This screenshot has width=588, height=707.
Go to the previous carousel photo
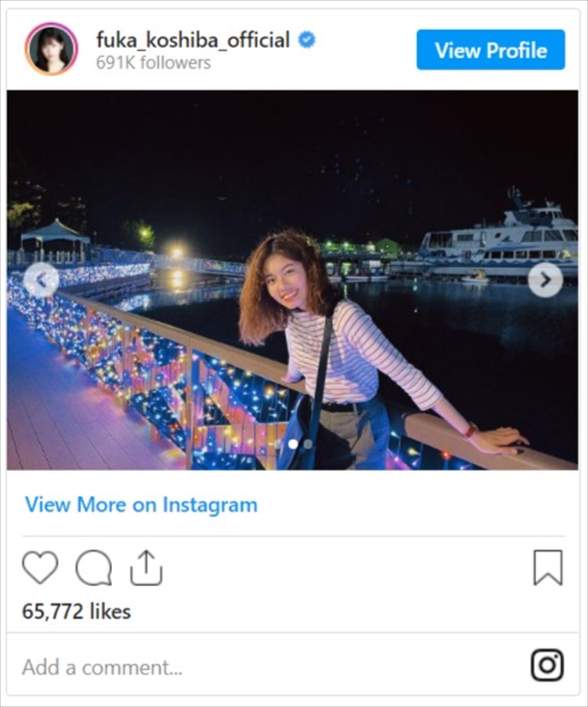coord(42,280)
